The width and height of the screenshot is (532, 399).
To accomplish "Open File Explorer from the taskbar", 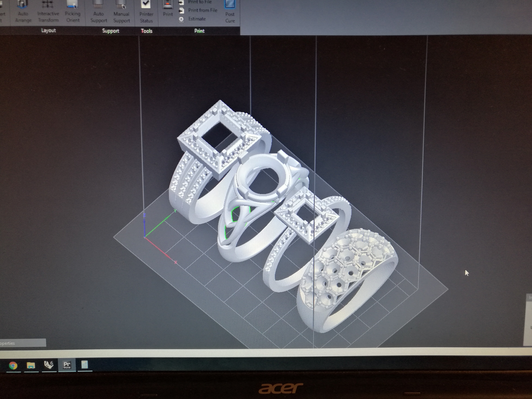I will point(31,366).
